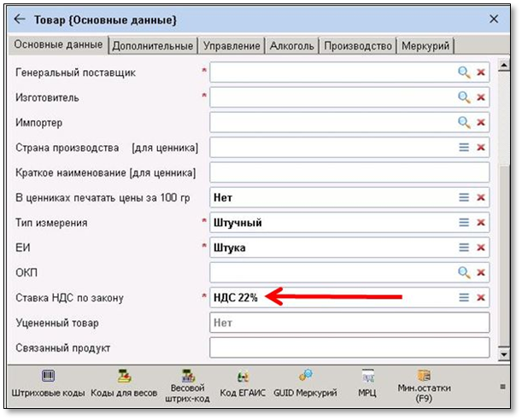Click the Связанный продукт input field
The height and width of the screenshot is (420, 522).
click(349, 347)
